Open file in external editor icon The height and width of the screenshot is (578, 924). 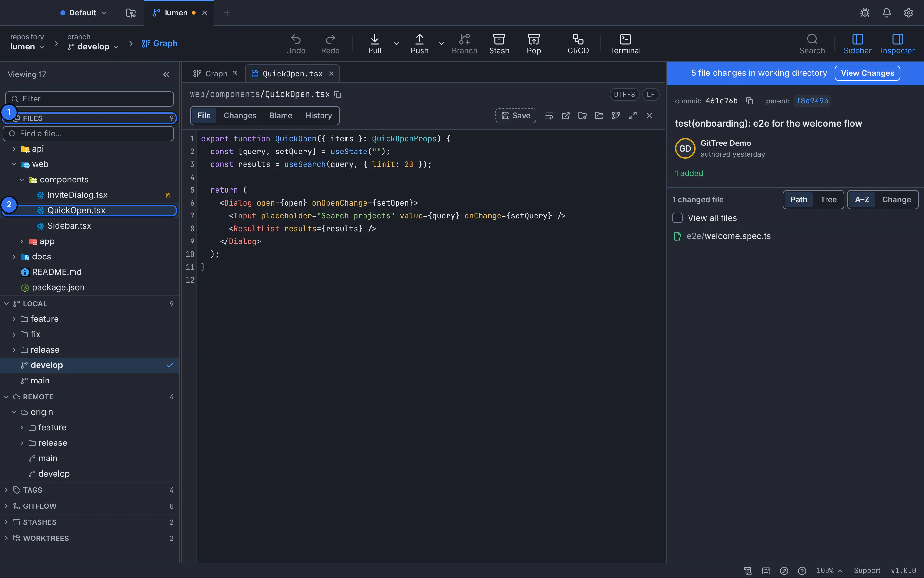click(x=566, y=116)
